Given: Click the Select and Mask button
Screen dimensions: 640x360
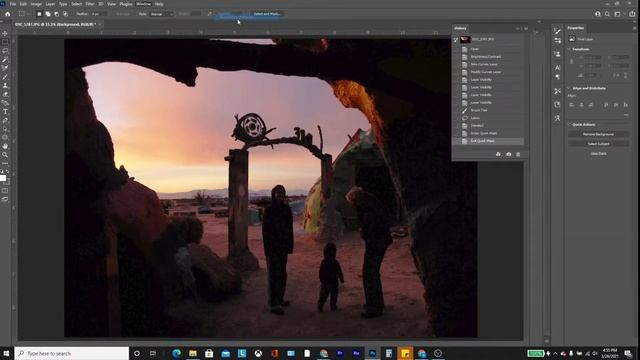Looking at the screenshot, I should pyautogui.click(x=267, y=14).
